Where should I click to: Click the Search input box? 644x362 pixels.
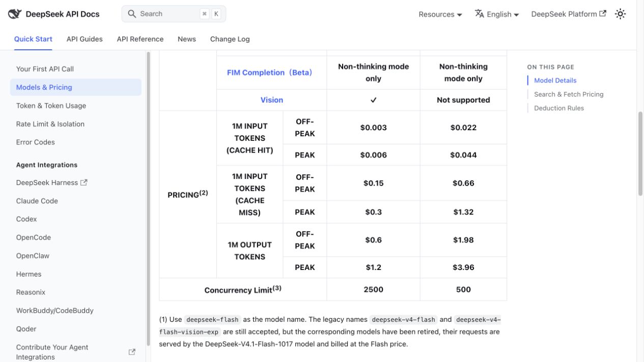click(174, 14)
